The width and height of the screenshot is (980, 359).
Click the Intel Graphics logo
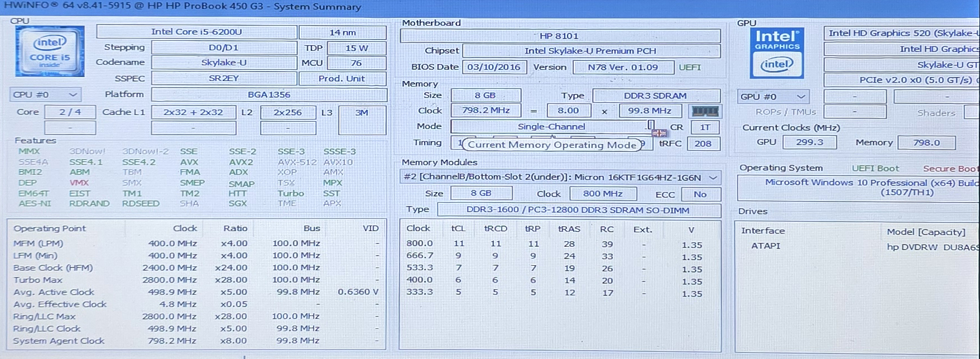(x=777, y=53)
